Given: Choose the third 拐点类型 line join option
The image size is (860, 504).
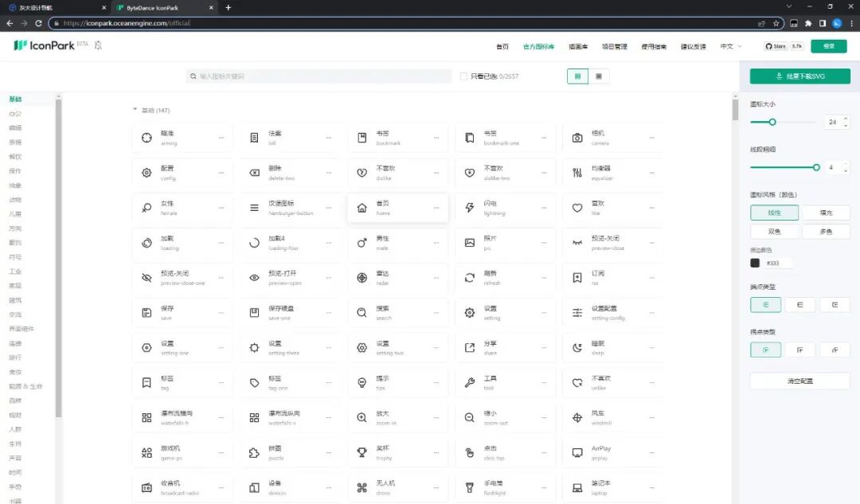Looking at the screenshot, I should click(x=835, y=350).
